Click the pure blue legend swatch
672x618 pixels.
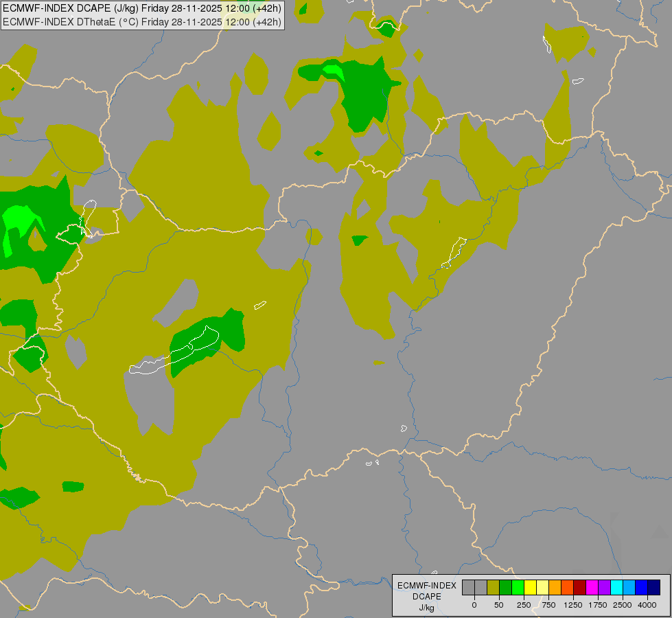[642, 587]
